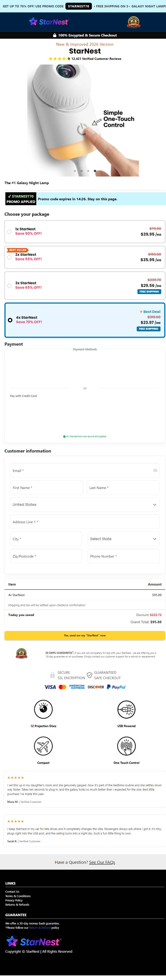Click the Secure SSL Encryption lock icon

[x=53, y=675]
